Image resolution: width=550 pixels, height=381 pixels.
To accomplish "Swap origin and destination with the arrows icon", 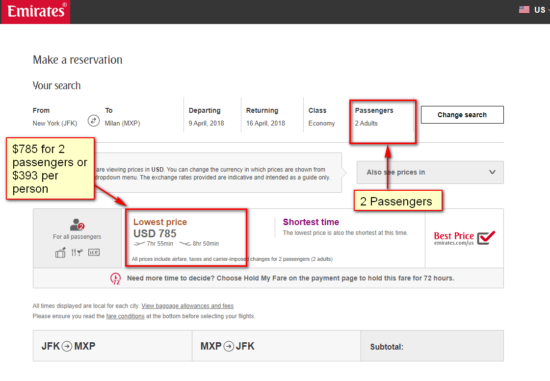I will [x=94, y=121].
